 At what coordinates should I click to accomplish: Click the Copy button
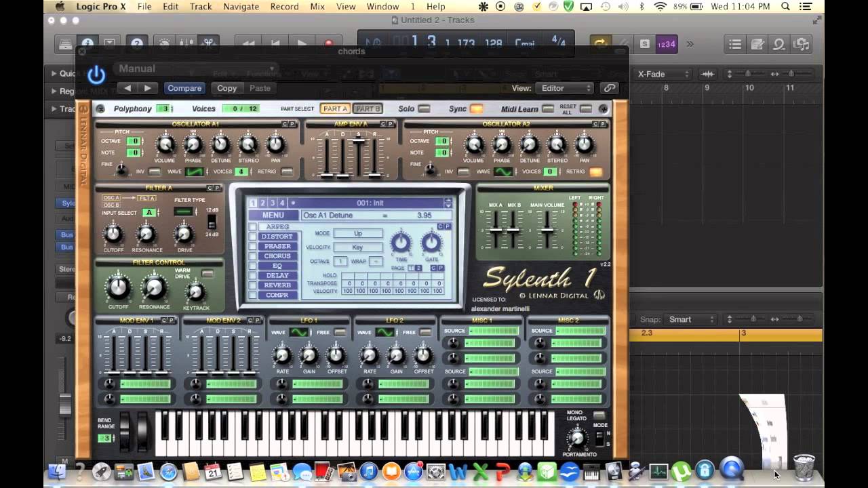click(x=226, y=88)
